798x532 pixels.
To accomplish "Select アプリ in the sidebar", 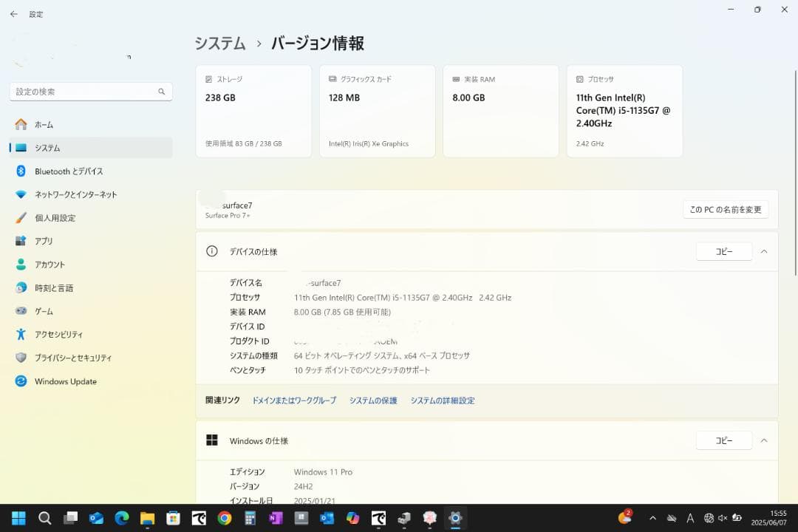I will click(x=91, y=241).
